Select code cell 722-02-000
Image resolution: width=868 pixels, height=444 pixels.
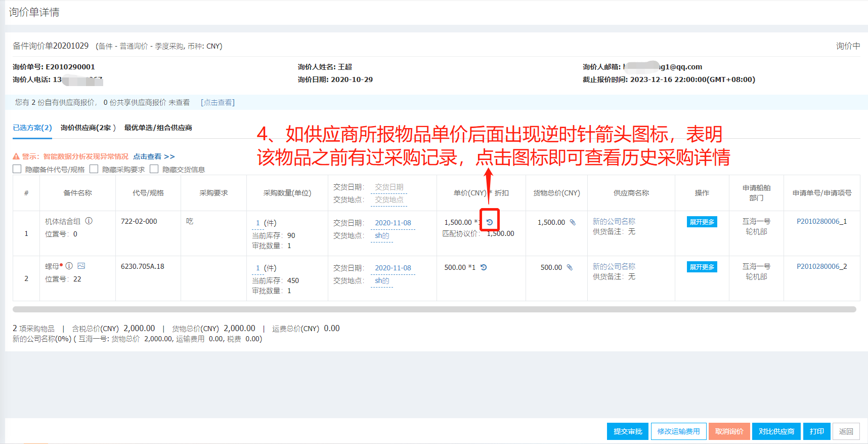click(139, 221)
